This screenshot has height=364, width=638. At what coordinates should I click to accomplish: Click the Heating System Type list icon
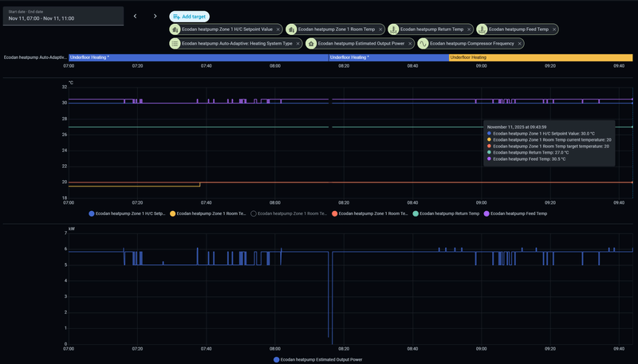point(175,43)
